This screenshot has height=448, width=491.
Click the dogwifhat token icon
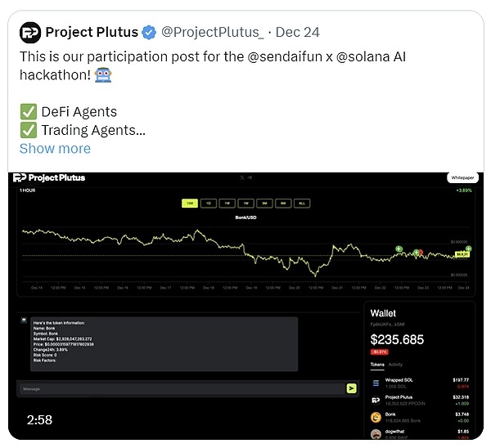tap(376, 432)
